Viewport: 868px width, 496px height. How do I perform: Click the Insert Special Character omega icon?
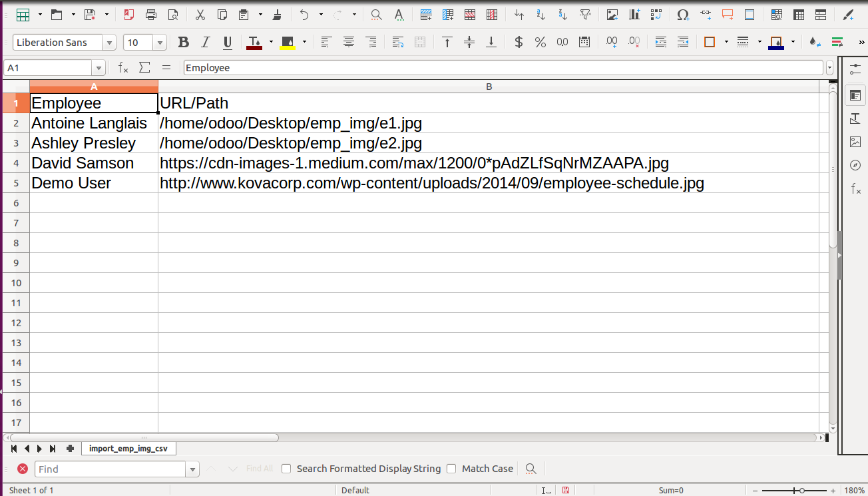[x=683, y=14]
